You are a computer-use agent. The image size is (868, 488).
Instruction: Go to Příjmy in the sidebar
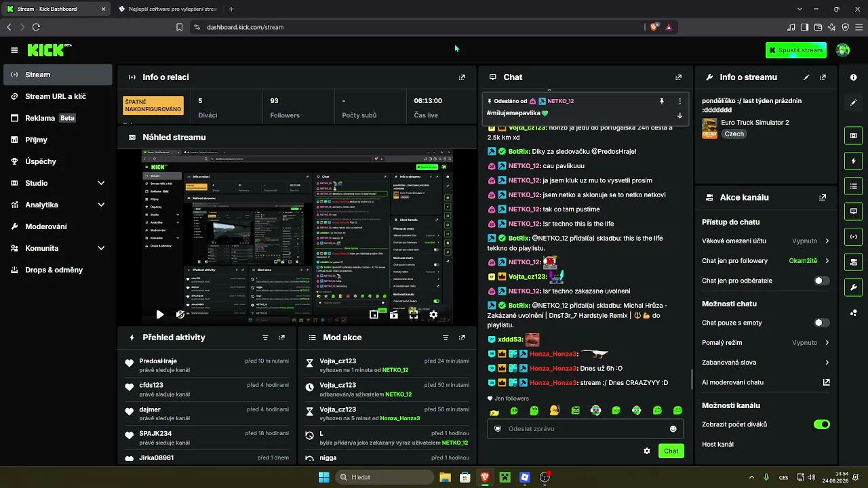pos(58,140)
